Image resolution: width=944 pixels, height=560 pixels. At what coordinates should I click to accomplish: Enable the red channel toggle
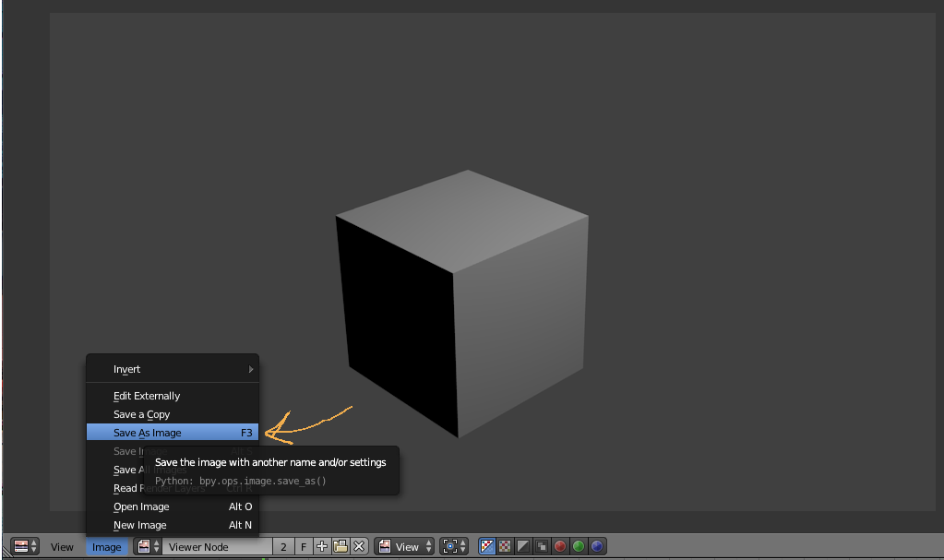559,546
